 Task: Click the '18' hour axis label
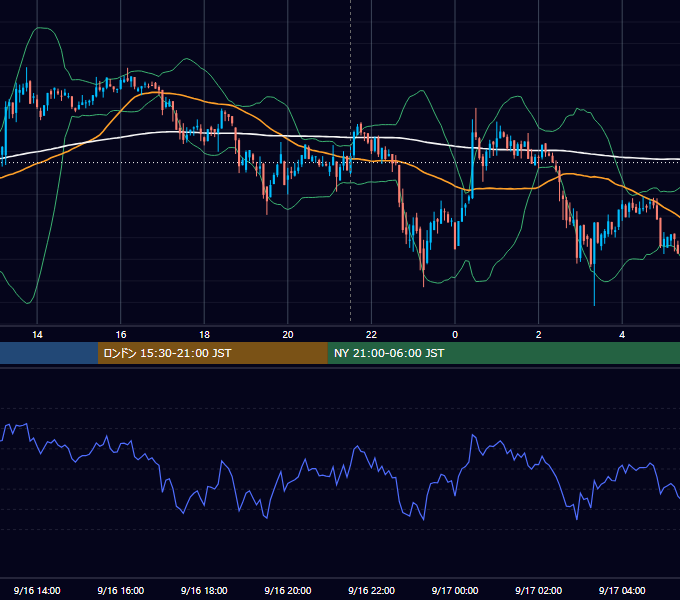click(x=204, y=335)
